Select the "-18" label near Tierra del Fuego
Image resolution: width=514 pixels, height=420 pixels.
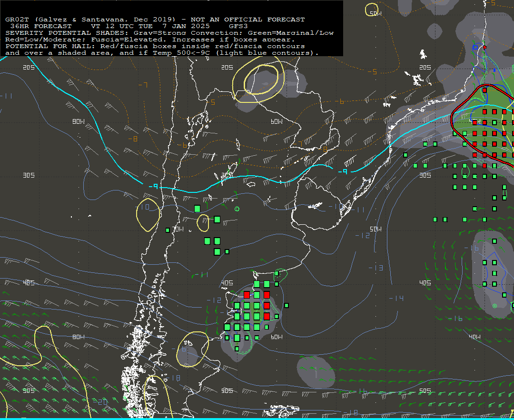(x=173, y=378)
